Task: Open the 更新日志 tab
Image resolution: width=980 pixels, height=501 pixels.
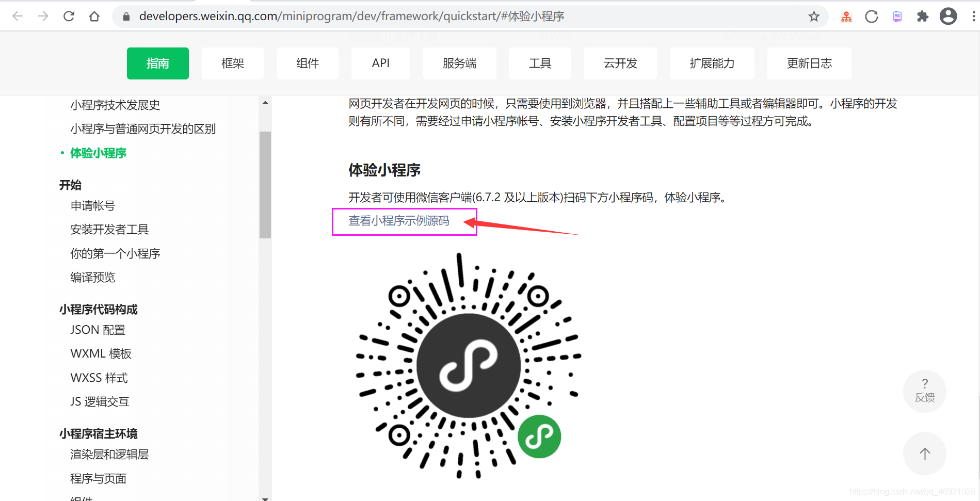Action: point(809,63)
